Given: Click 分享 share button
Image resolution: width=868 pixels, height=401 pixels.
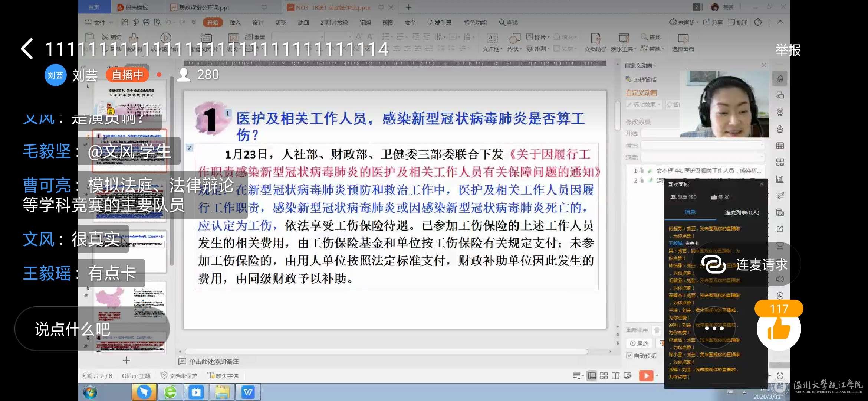Looking at the screenshot, I should click(x=713, y=22).
